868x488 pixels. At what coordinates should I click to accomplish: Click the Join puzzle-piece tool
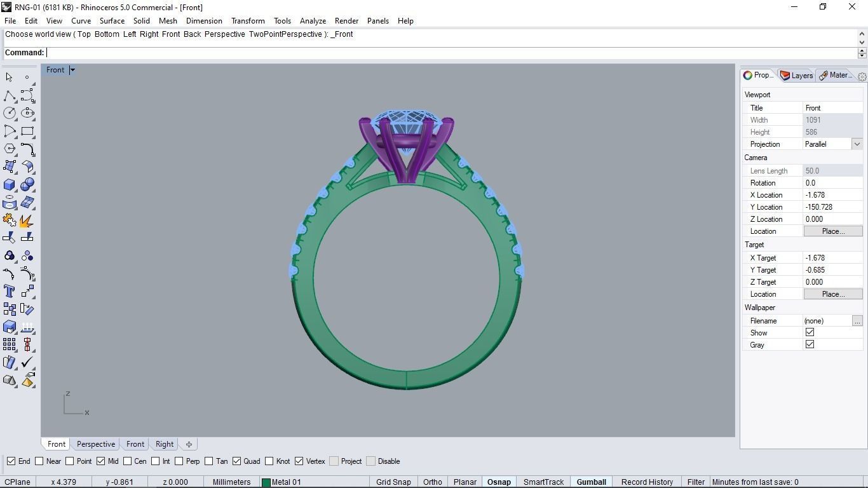tap(9, 220)
